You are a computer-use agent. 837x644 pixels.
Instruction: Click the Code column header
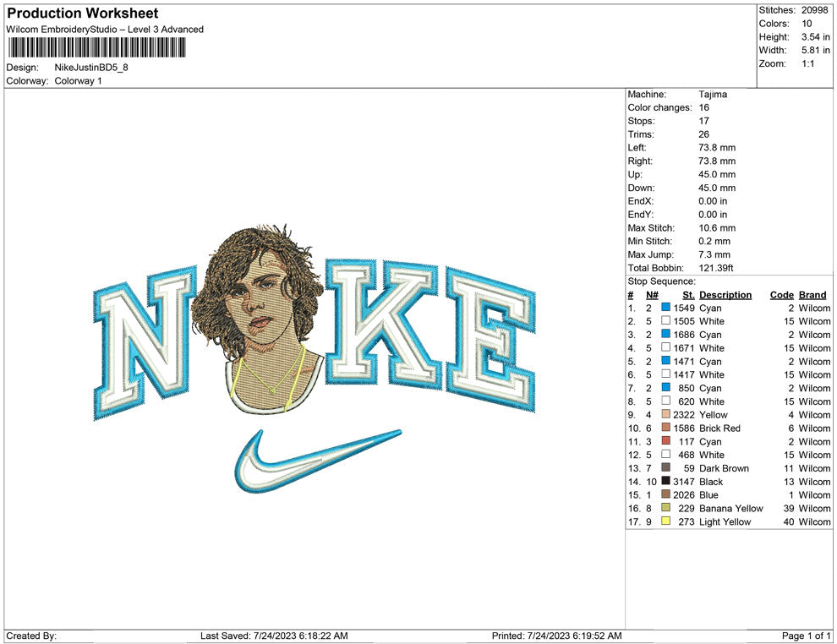(781, 295)
